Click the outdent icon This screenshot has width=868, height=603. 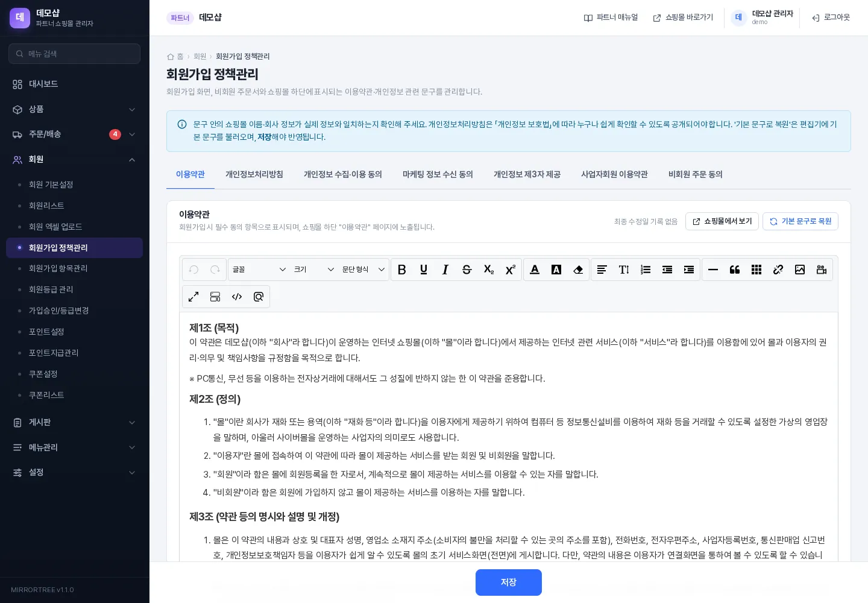point(667,270)
